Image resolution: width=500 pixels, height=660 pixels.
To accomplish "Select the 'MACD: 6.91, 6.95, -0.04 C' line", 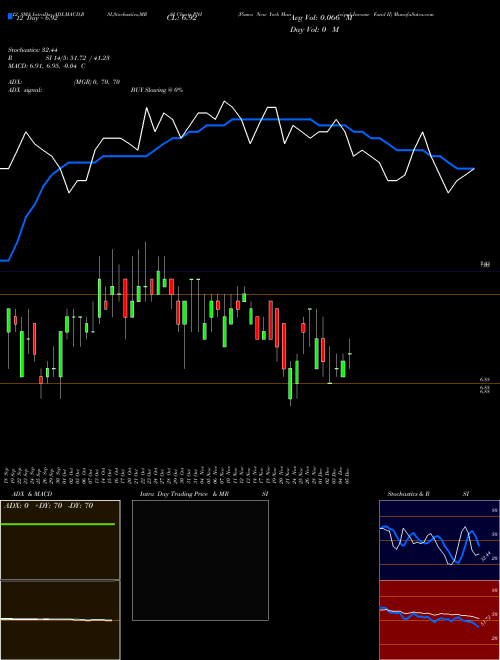I will [47, 66].
